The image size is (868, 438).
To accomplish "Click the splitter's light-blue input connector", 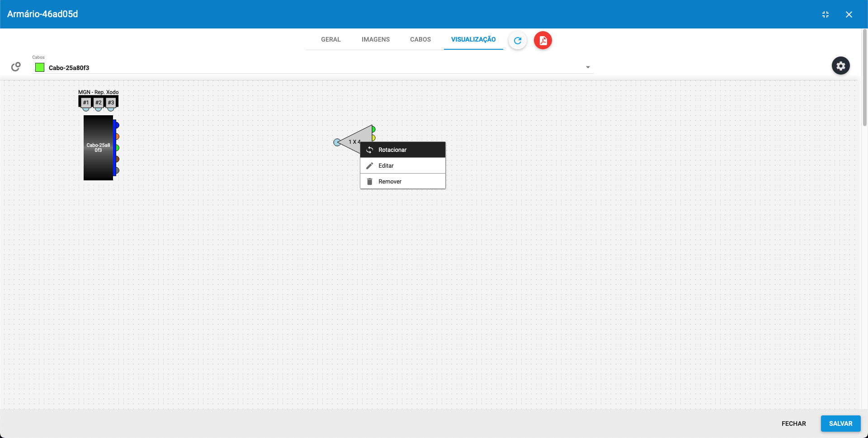I will pyautogui.click(x=337, y=142).
